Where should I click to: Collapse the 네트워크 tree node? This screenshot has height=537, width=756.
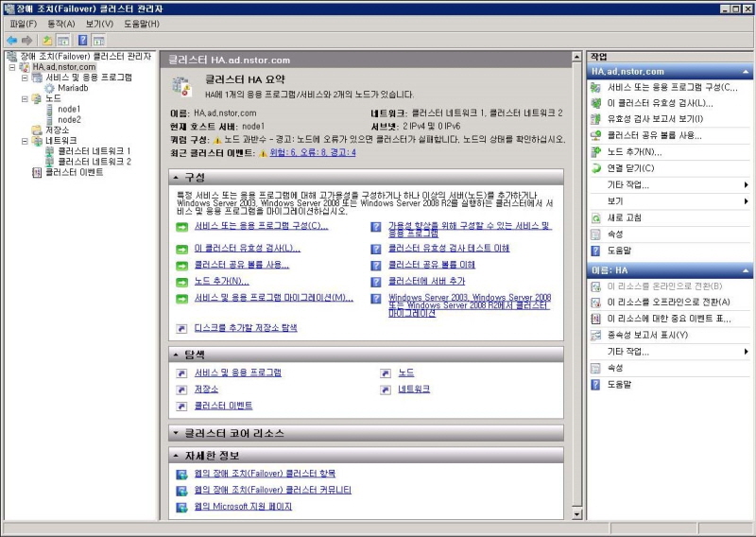tap(25, 141)
